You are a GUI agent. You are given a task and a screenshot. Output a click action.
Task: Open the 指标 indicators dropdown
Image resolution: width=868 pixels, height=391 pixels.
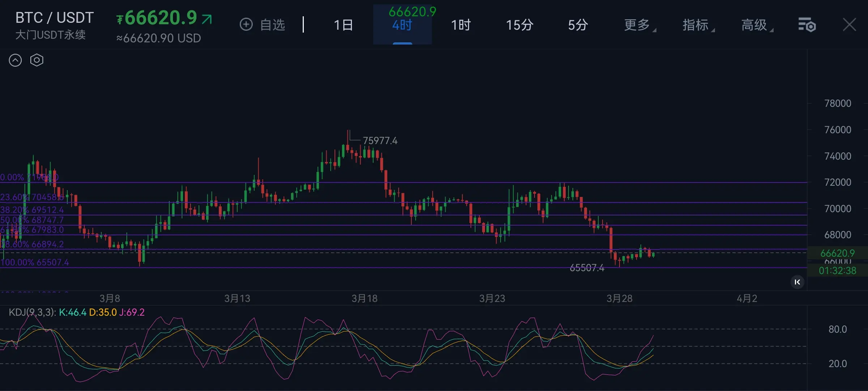696,25
